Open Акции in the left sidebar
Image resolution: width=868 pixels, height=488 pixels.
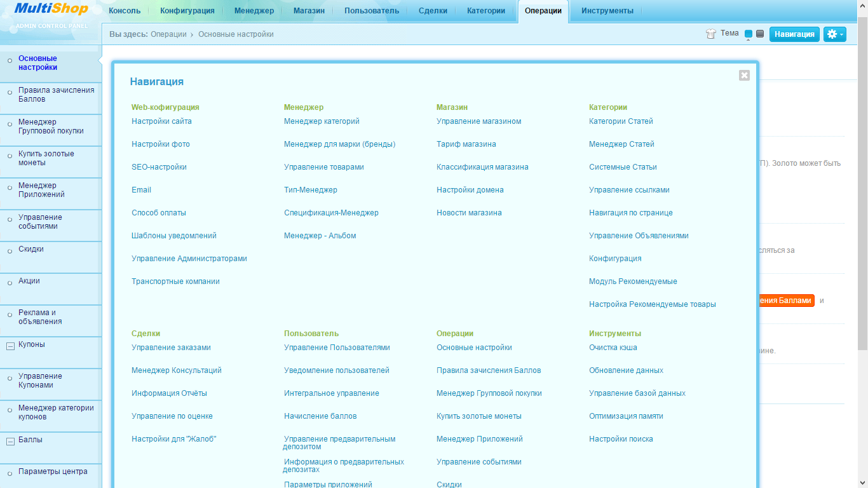click(51, 289)
